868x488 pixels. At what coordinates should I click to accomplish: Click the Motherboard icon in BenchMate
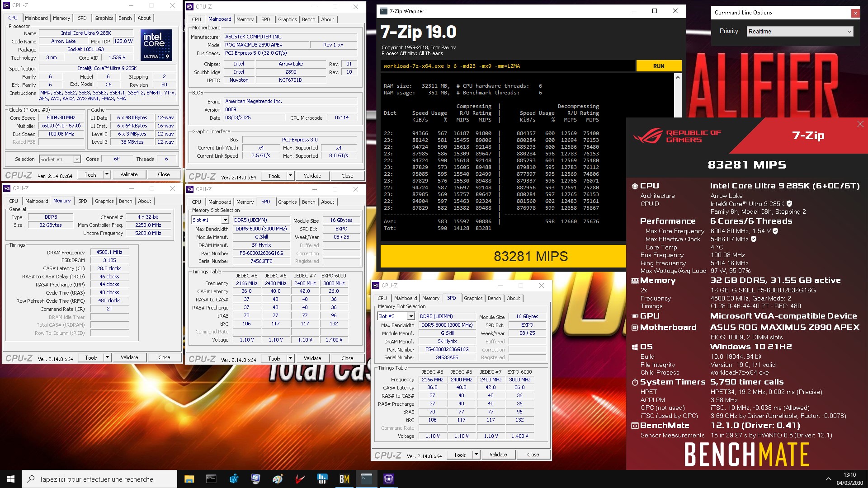(x=635, y=328)
